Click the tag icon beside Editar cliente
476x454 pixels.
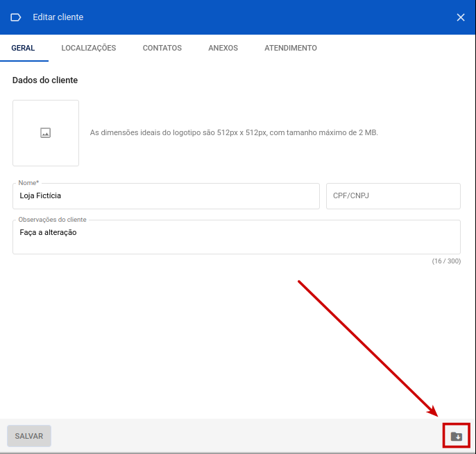click(x=16, y=17)
